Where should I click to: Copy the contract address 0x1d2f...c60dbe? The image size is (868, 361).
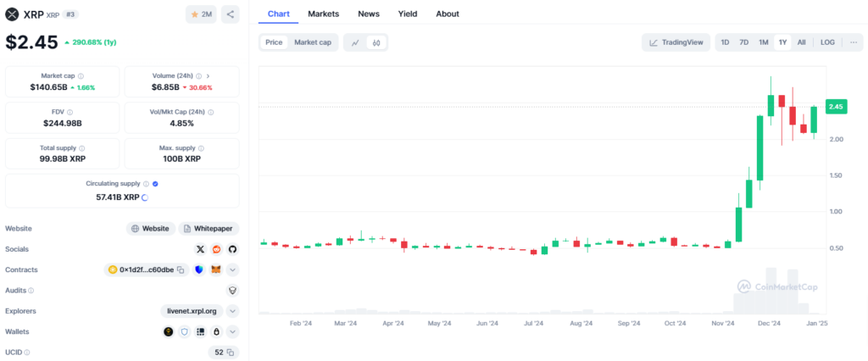181,269
